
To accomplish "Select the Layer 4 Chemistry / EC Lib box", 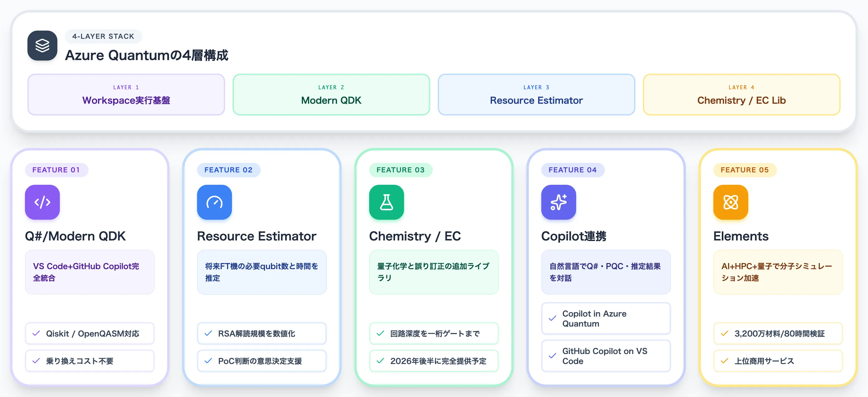I will (x=741, y=95).
